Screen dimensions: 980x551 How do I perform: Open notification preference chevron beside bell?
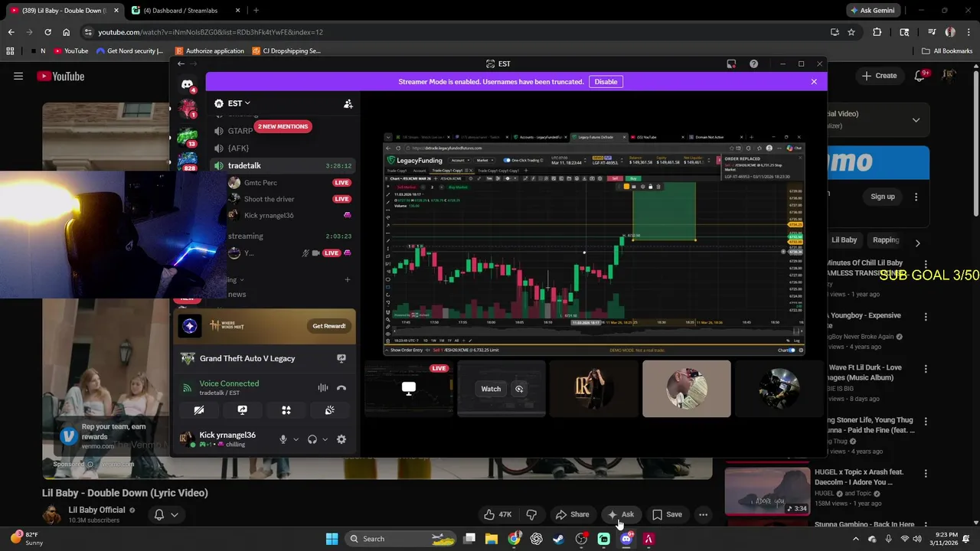tap(175, 514)
